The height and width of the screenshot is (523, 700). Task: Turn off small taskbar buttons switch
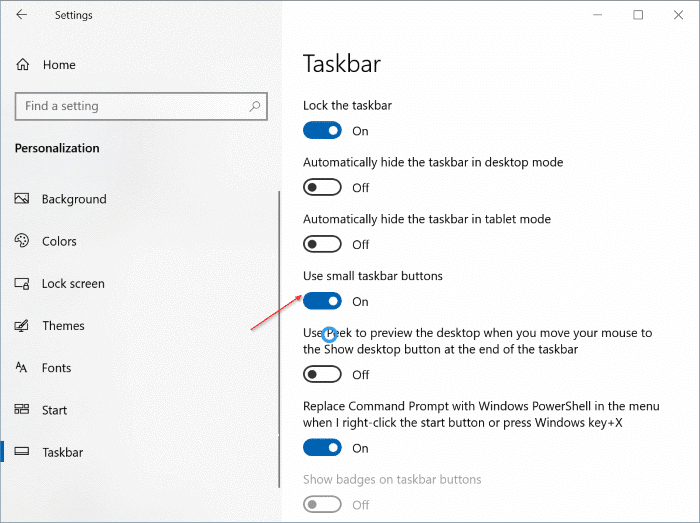pos(322,301)
